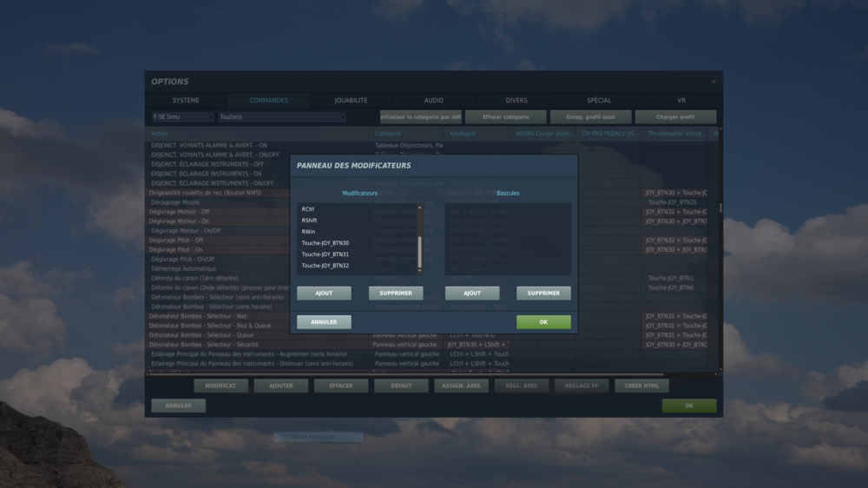Click ASSIGN. AXES button
Viewport: 868px width, 488px height.
(461, 386)
